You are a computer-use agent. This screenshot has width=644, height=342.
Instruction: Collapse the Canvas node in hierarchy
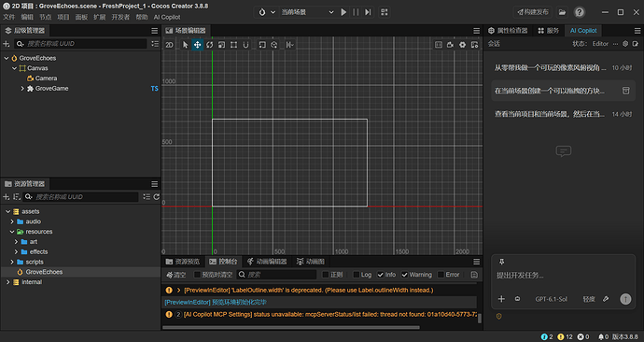[14, 68]
